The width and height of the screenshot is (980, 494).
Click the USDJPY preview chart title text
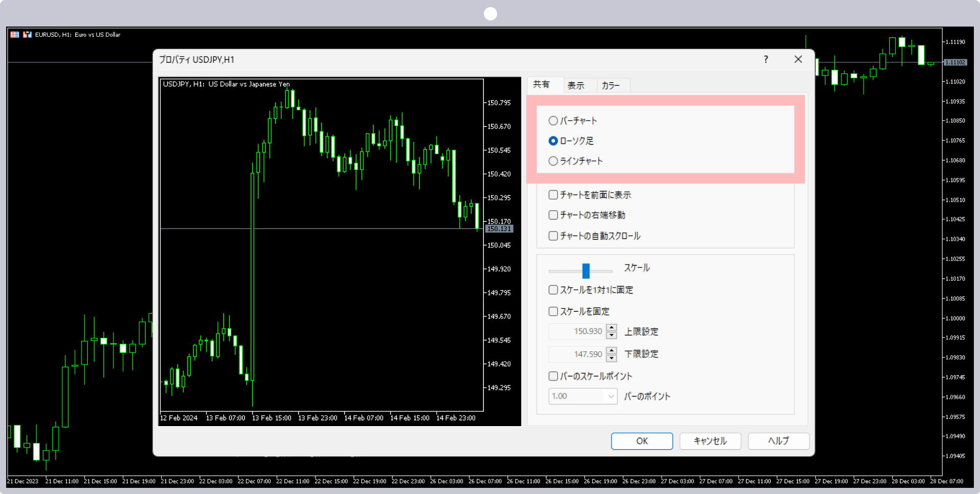(226, 84)
